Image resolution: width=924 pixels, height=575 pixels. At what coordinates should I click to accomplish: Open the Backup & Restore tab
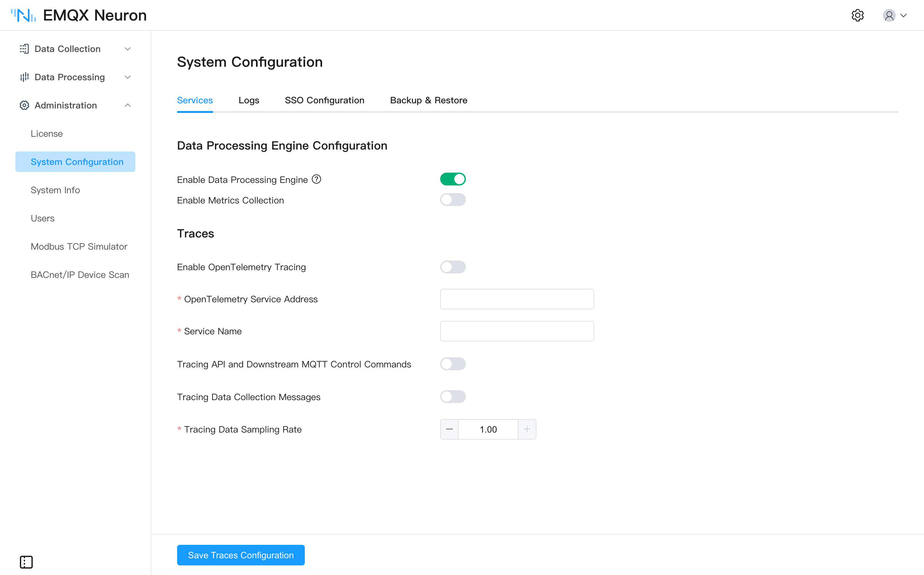click(x=429, y=100)
